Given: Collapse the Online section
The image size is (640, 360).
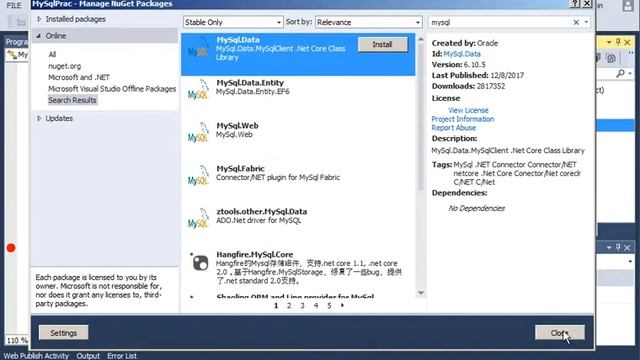Looking at the screenshot, I should [39, 36].
